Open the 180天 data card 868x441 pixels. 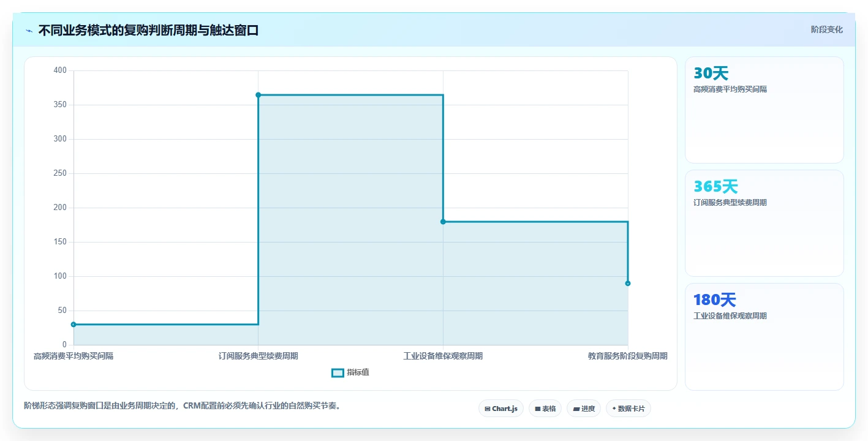click(764, 336)
